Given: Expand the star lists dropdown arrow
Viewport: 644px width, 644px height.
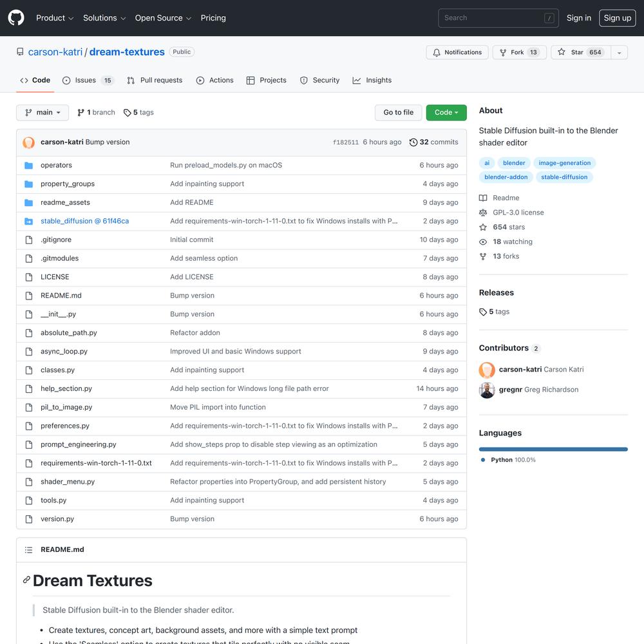Looking at the screenshot, I should tap(620, 52).
